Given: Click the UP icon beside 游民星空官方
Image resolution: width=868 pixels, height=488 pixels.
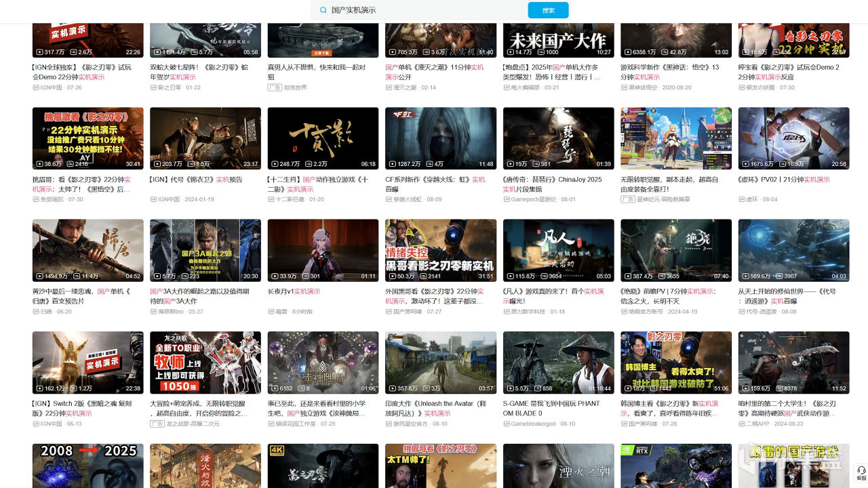Looking at the screenshot, I should point(389,424).
